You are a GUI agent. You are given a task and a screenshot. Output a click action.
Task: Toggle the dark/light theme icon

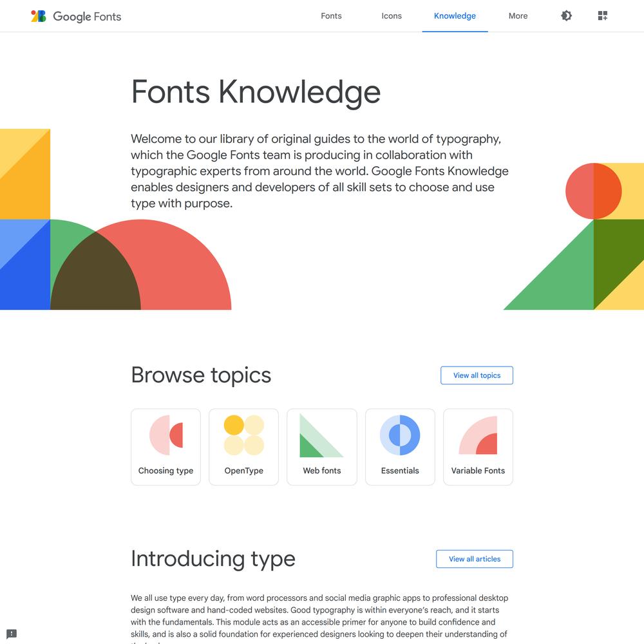(x=566, y=15)
